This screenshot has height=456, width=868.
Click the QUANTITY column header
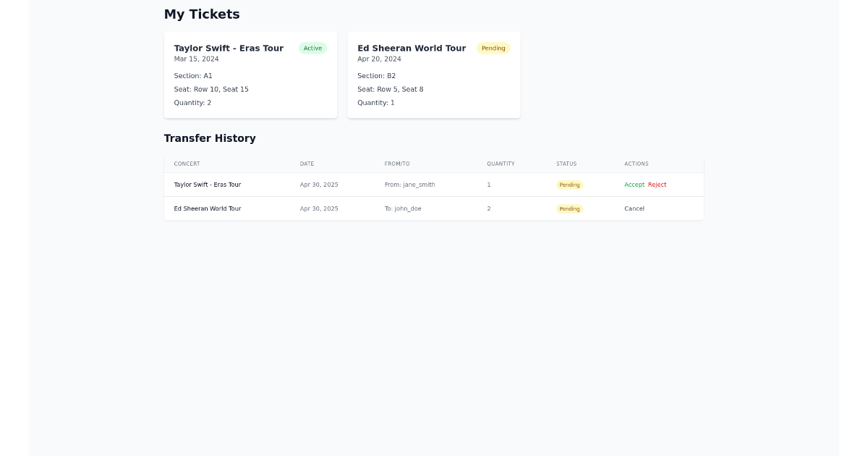[x=501, y=164]
